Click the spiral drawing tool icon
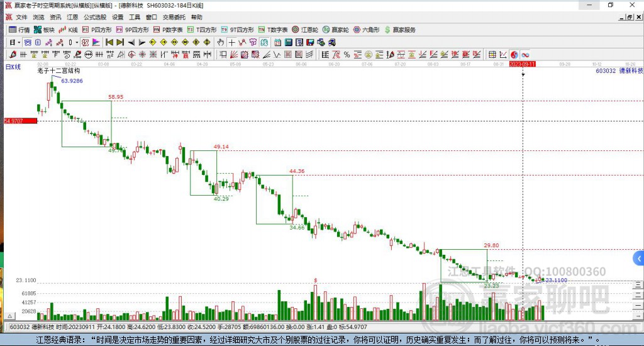Viewport: 644px width, 346px height. pos(67,54)
